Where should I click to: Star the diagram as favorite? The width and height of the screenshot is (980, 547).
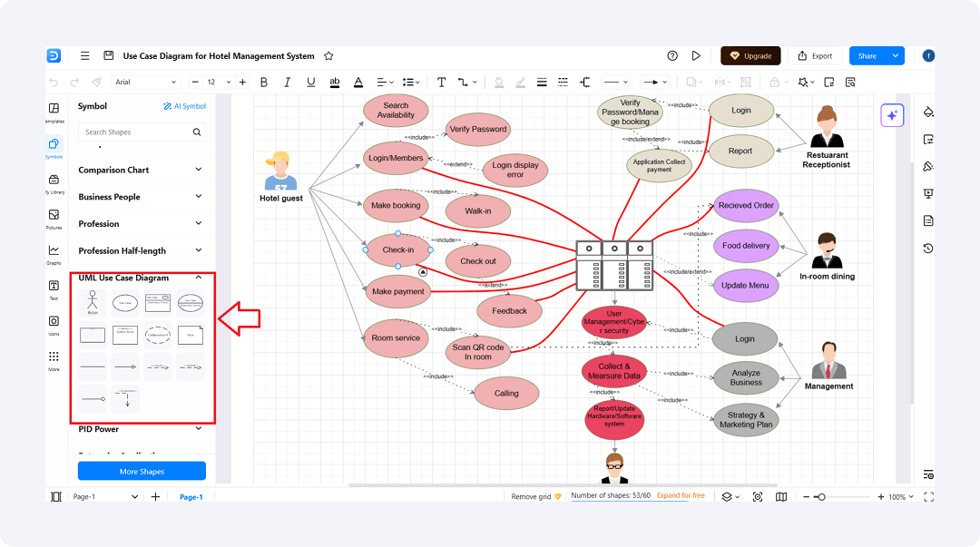click(328, 55)
